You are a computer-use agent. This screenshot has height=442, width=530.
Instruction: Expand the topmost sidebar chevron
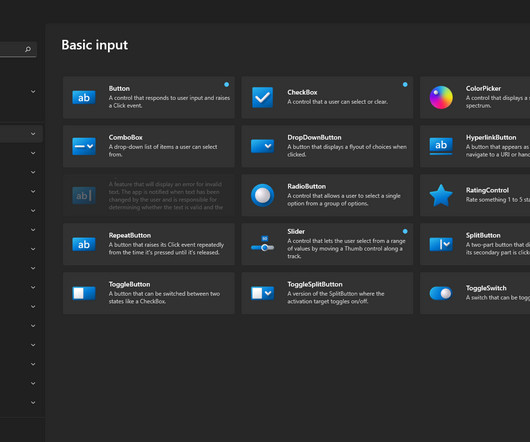click(33, 92)
